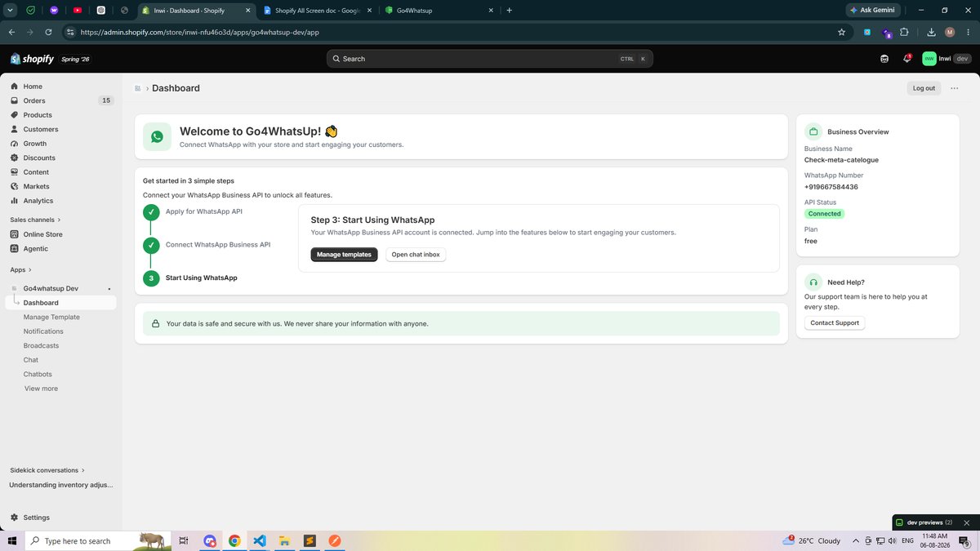This screenshot has height=551, width=980.
Task: Open File Explorer from the taskbar
Action: pyautogui.click(x=284, y=540)
